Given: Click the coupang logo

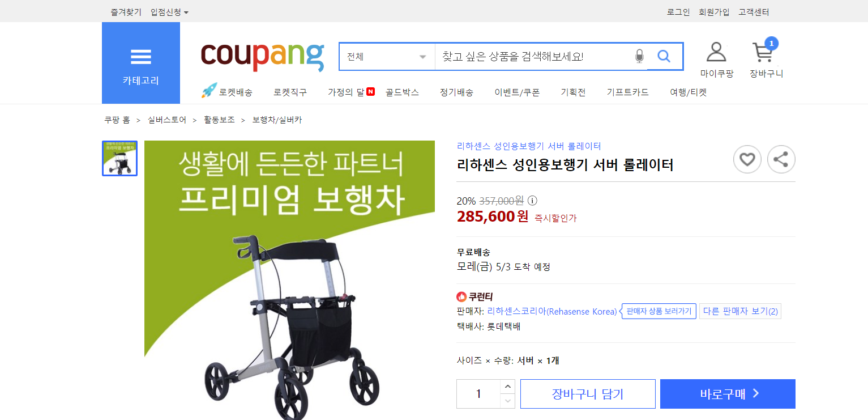Looking at the screenshot, I should click(263, 56).
